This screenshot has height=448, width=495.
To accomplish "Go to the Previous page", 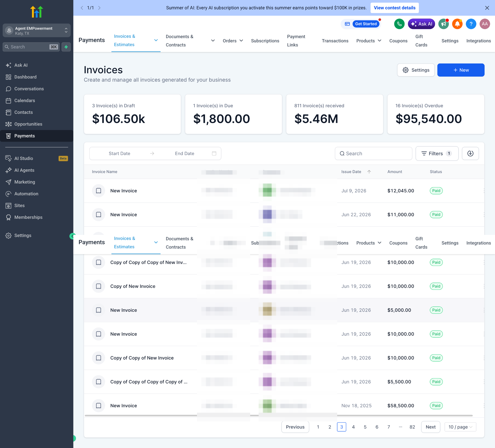I will tap(295, 427).
